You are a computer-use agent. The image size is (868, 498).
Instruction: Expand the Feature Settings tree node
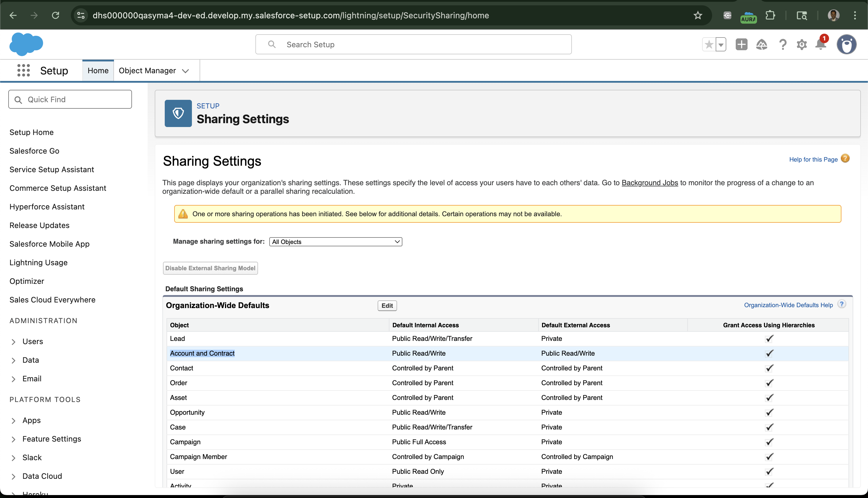(x=14, y=439)
